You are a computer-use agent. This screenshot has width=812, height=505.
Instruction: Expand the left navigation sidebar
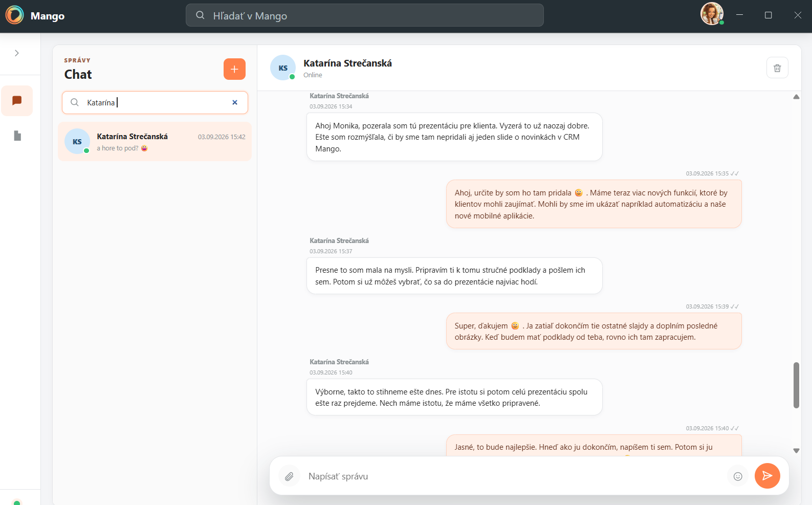tap(17, 53)
